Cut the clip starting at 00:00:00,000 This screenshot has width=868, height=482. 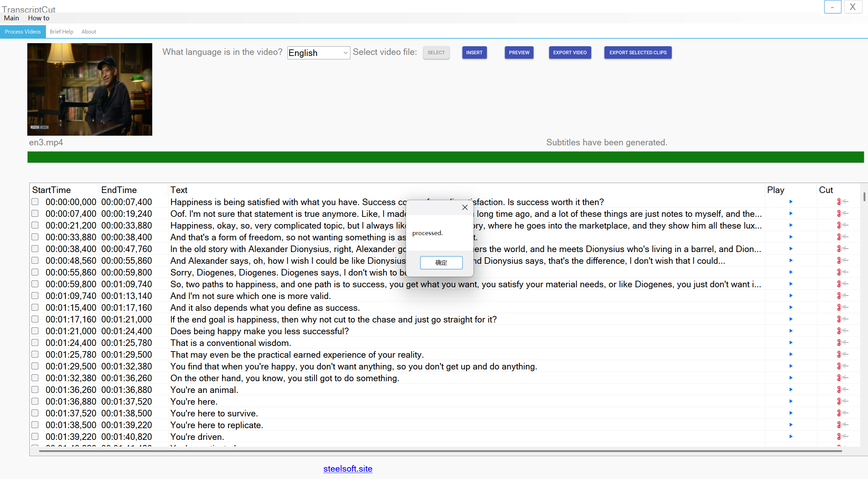pos(842,202)
